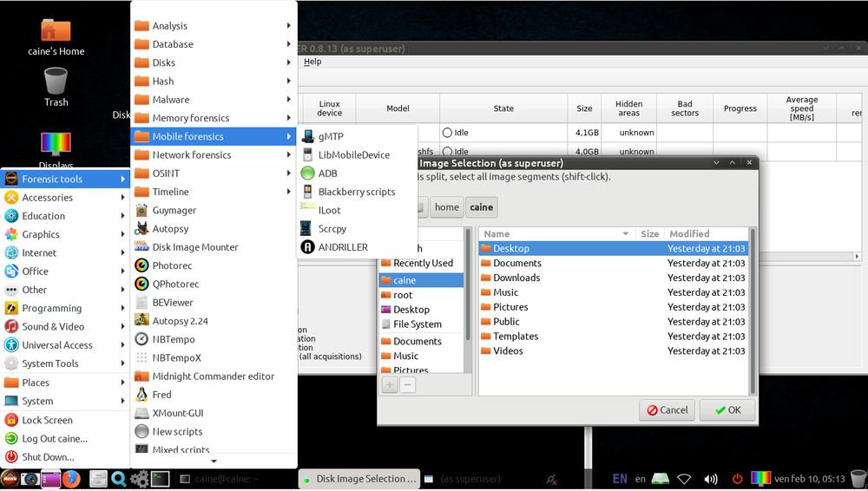868x491 pixels.
Task: Open Autopsy 2.24 application
Action: (x=180, y=321)
